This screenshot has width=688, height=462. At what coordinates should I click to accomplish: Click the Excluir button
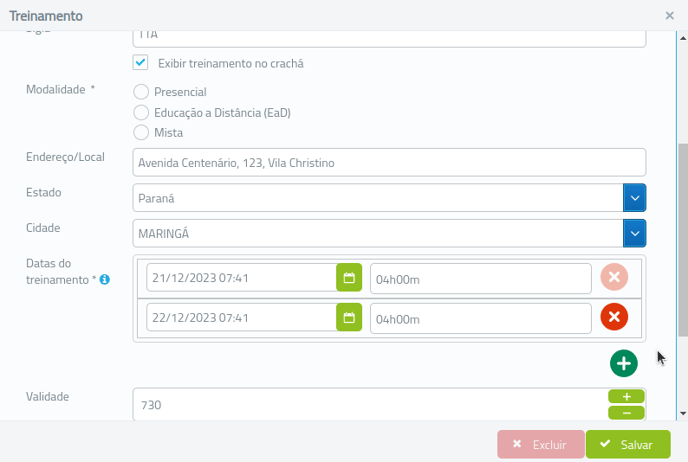coord(541,444)
